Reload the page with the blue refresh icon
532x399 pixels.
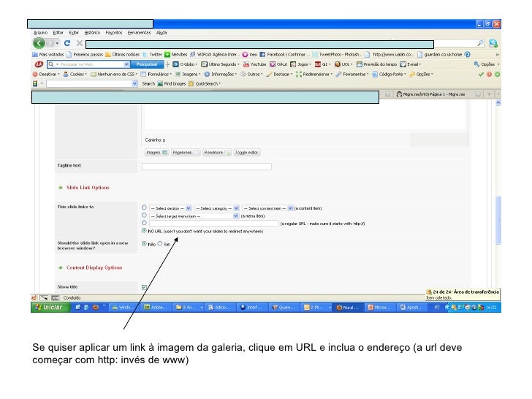(67, 43)
